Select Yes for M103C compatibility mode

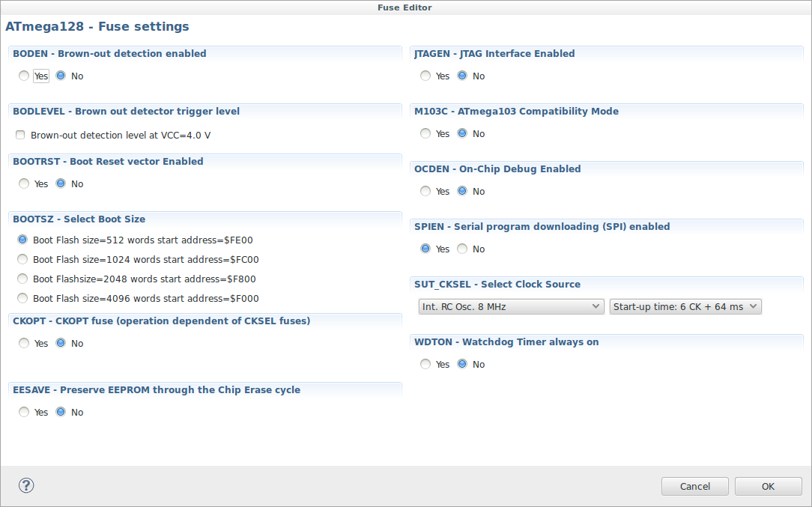pyautogui.click(x=426, y=133)
